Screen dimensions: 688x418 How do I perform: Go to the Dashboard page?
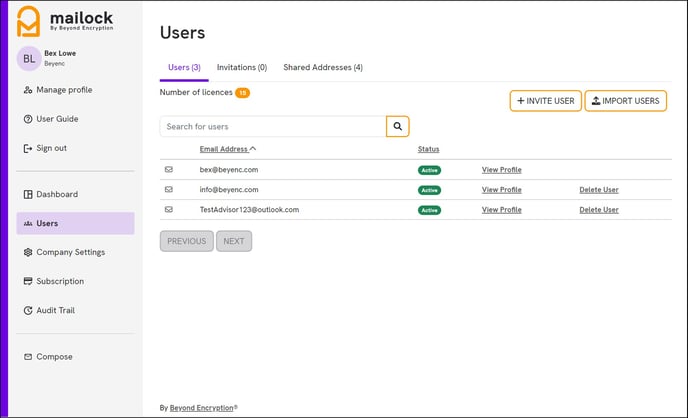(57, 194)
